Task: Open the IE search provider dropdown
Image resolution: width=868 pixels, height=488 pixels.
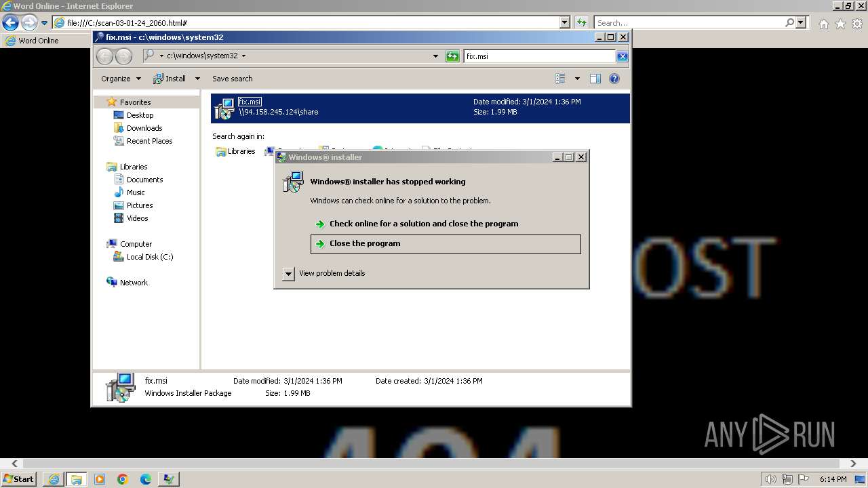Action: click(x=801, y=22)
